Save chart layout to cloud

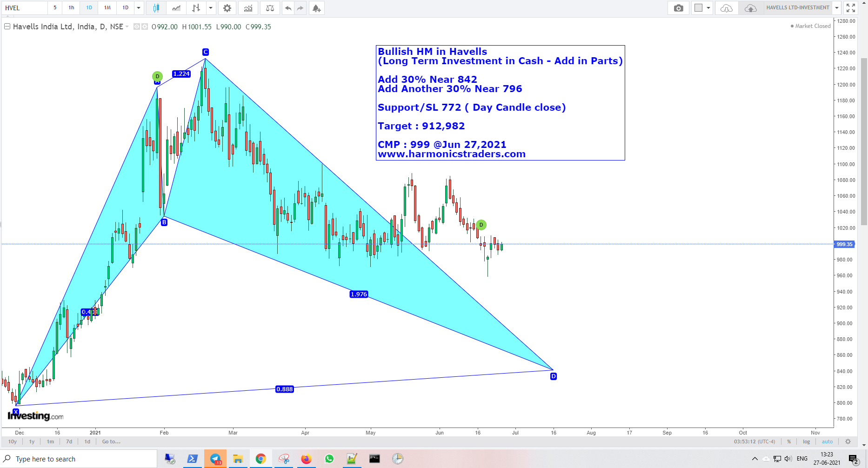click(750, 8)
